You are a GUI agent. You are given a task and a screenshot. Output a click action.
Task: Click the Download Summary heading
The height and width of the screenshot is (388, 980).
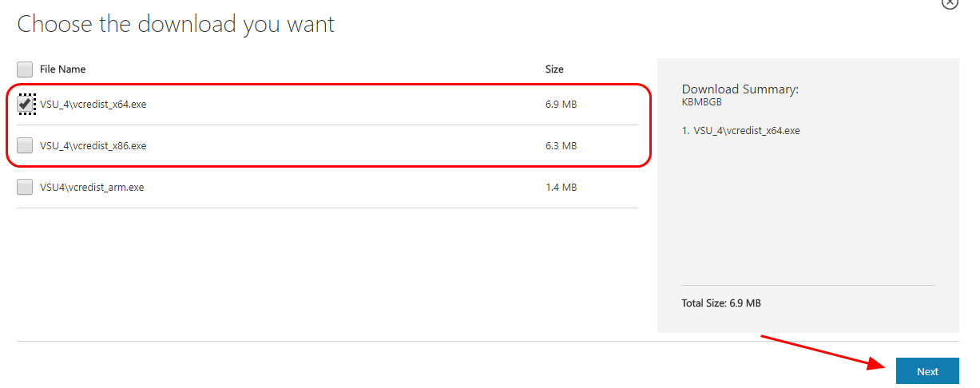pos(740,89)
